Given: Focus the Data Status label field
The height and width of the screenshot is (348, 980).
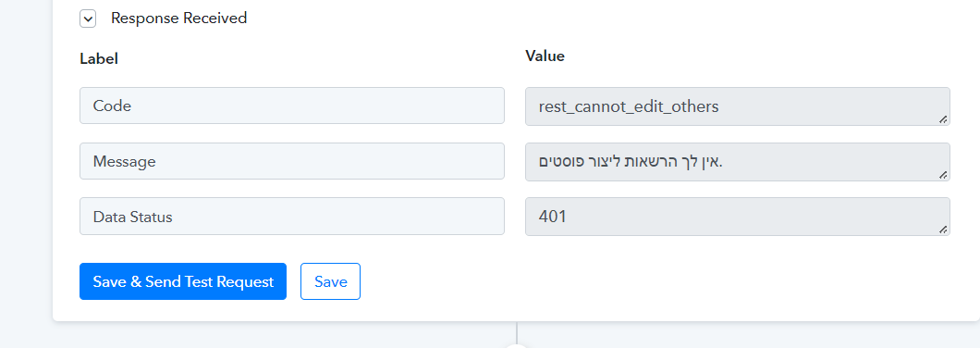Looking at the screenshot, I should pos(292,217).
